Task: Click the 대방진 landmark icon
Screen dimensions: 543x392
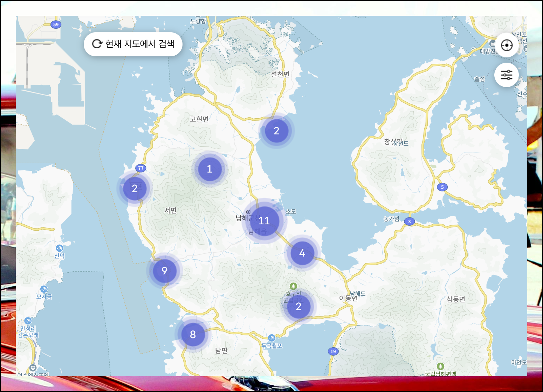Action: pos(492,44)
